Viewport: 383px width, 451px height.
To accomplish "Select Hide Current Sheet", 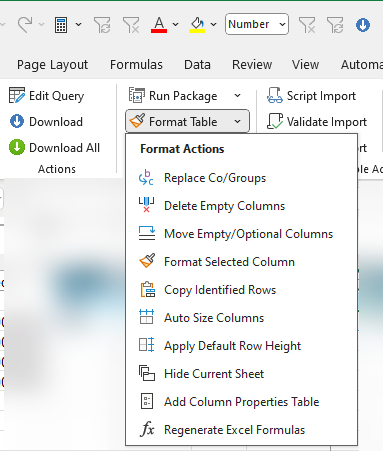I will click(x=241, y=374).
